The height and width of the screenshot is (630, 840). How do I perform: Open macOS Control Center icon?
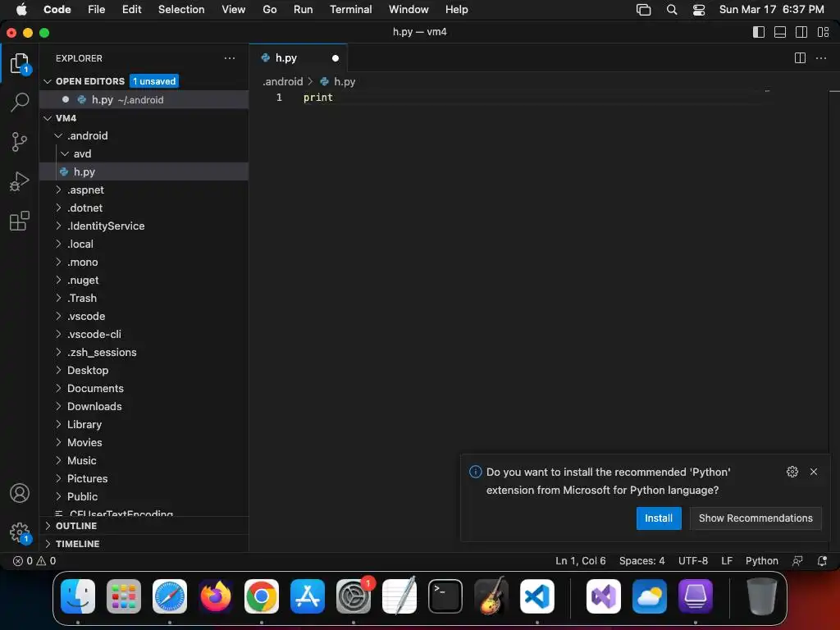[699, 9]
